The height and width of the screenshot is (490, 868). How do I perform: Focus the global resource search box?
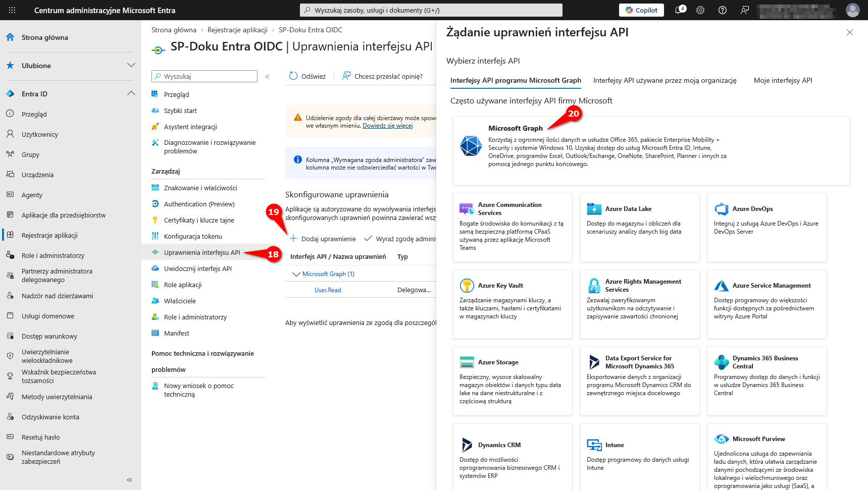pyautogui.click(x=431, y=10)
